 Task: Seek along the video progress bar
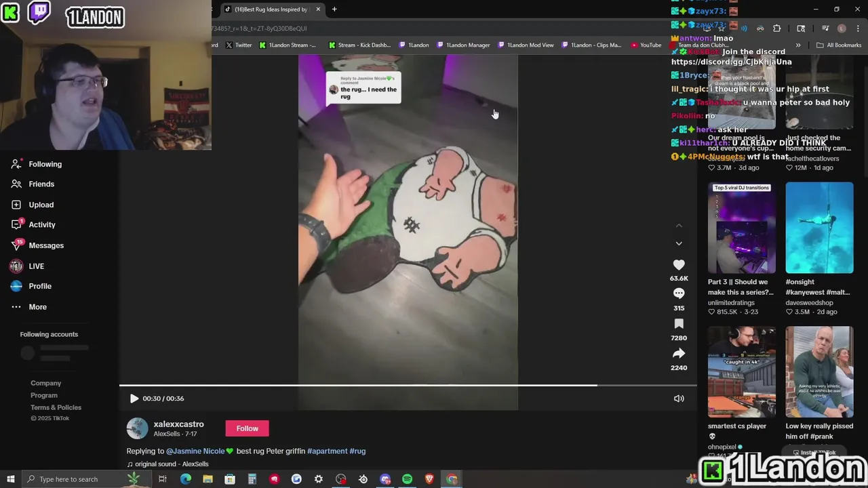408,386
